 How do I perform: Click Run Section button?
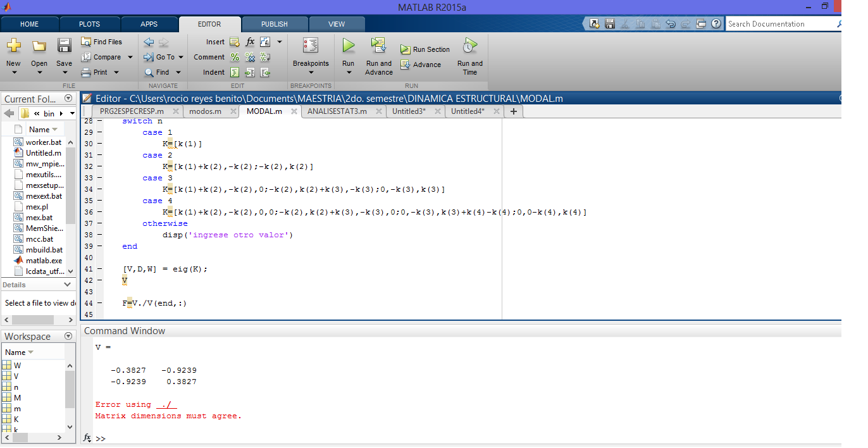pyautogui.click(x=425, y=49)
